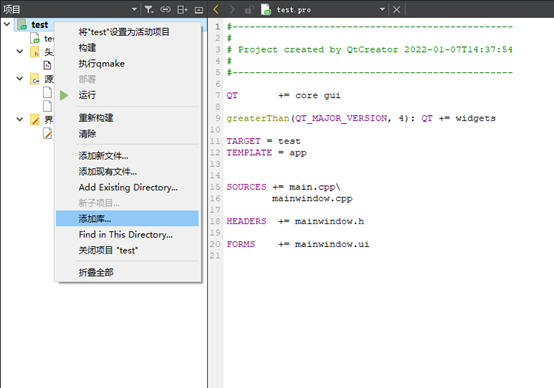Click the first source file icon
The image size is (554, 388).
[47, 92]
